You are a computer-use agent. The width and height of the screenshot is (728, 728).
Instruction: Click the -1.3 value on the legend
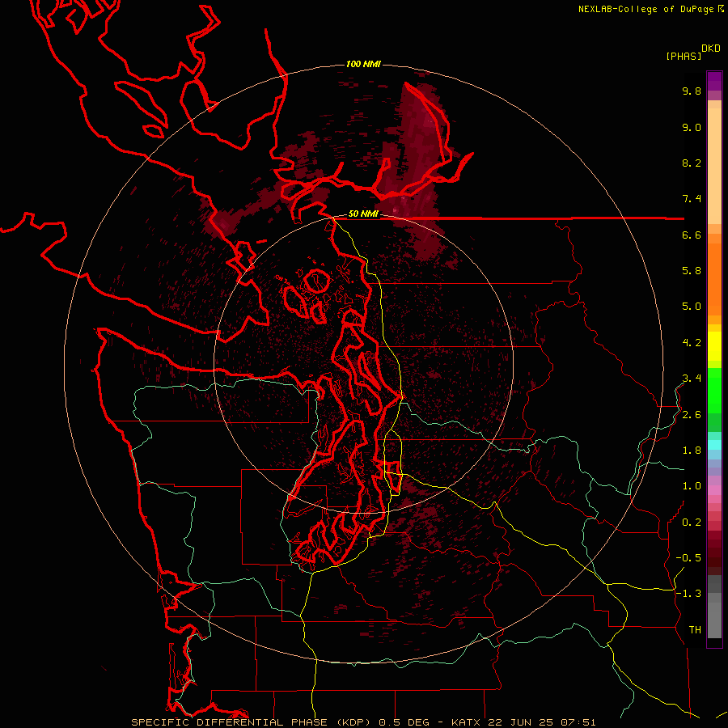[688, 594]
